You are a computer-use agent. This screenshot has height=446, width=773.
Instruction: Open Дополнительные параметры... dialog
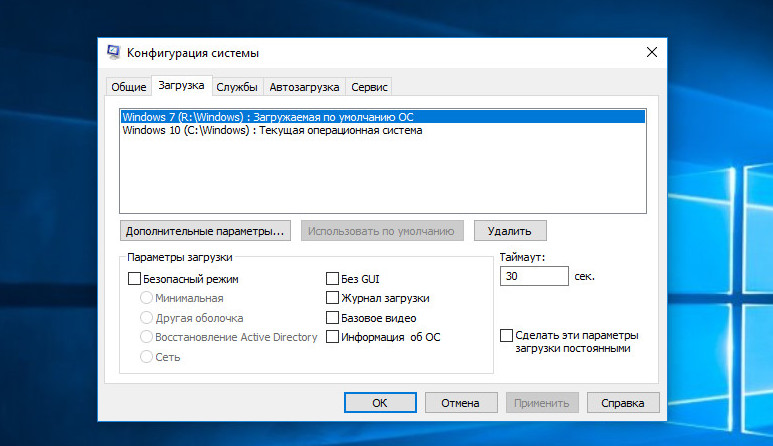(x=205, y=231)
